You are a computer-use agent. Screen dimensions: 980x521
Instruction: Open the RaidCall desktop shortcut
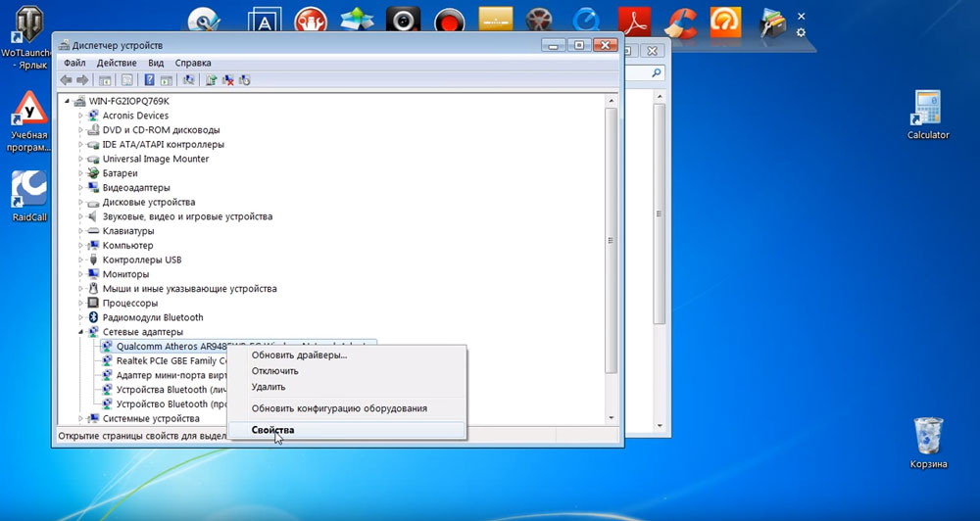(29, 196)
